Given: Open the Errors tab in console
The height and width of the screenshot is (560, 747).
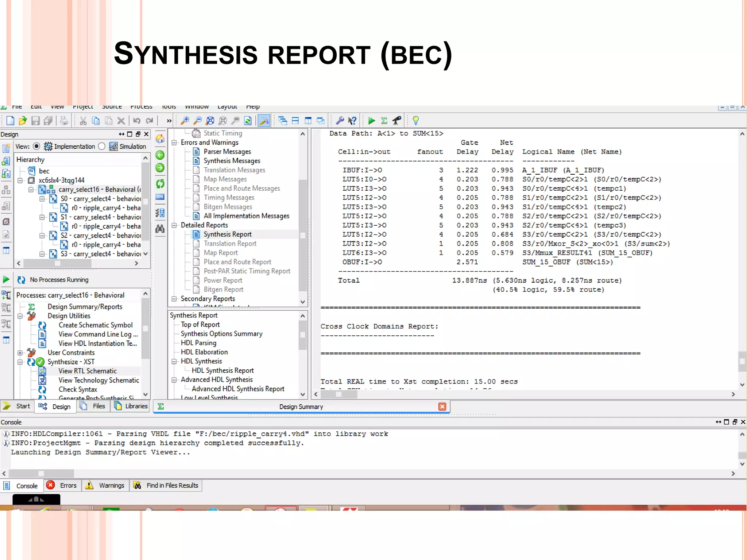Looking at the screenshot, I should (x=62, y=486).
